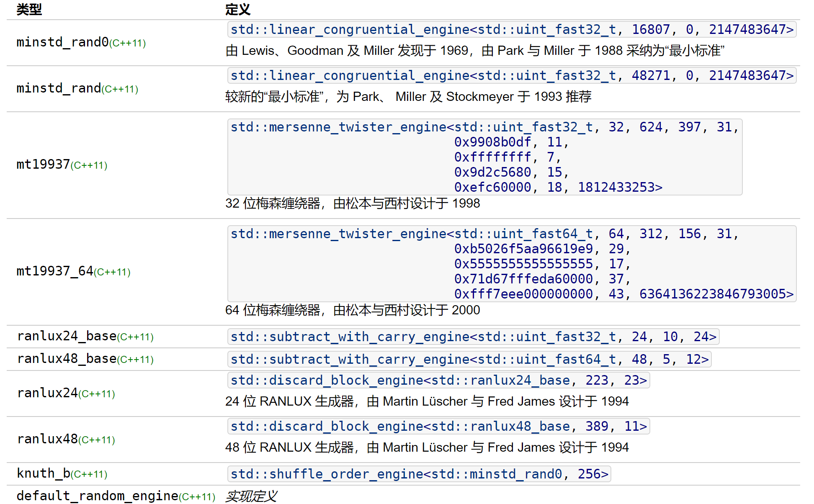Click linear_congruential_engine definition with 48271

coord(512,75)
